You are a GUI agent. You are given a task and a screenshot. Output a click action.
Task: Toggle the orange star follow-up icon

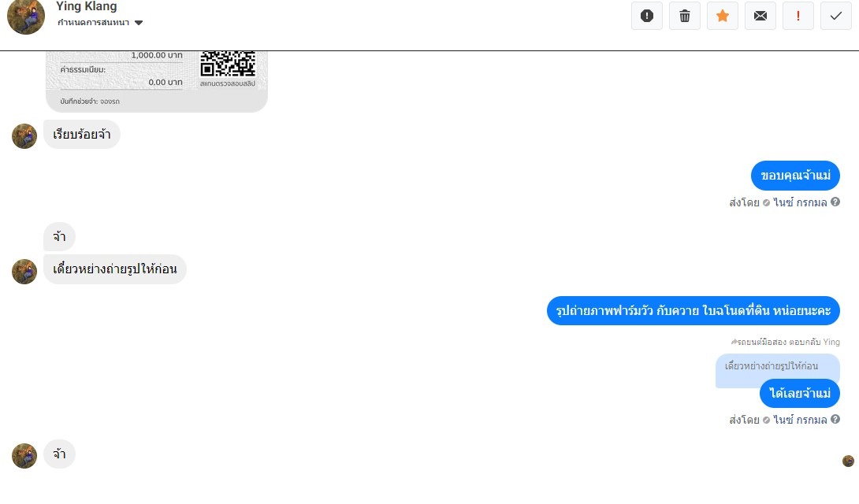click(x=723, y=16)
